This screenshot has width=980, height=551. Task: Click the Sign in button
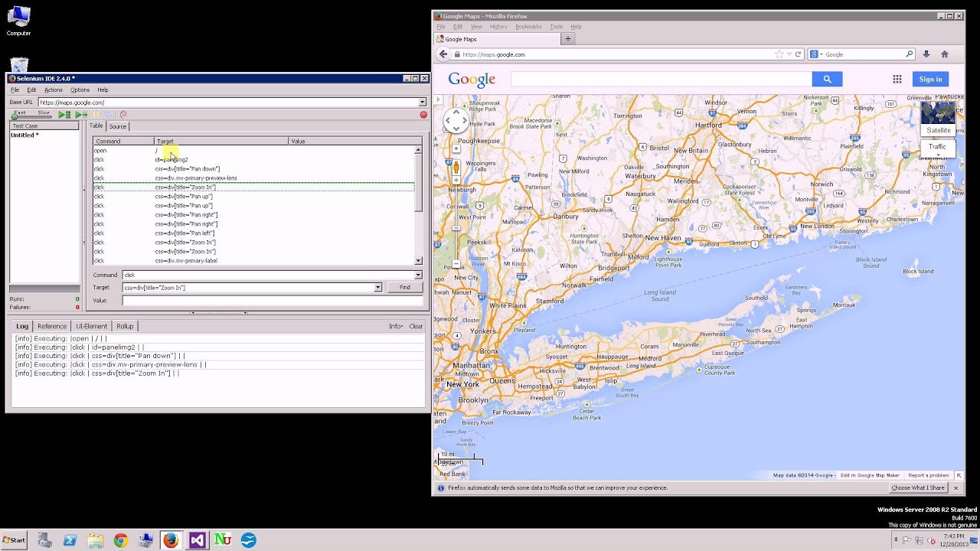click(x=930, y=79)
